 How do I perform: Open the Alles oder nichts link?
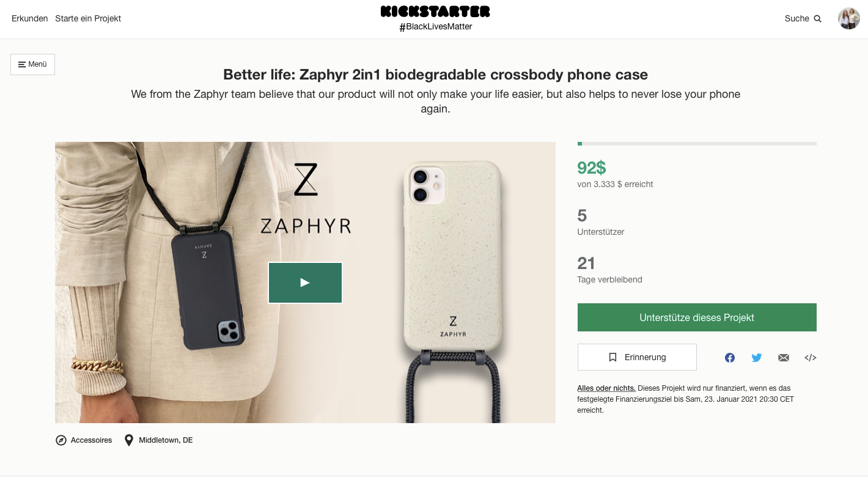pyautogui.click(x=606, y=388)
